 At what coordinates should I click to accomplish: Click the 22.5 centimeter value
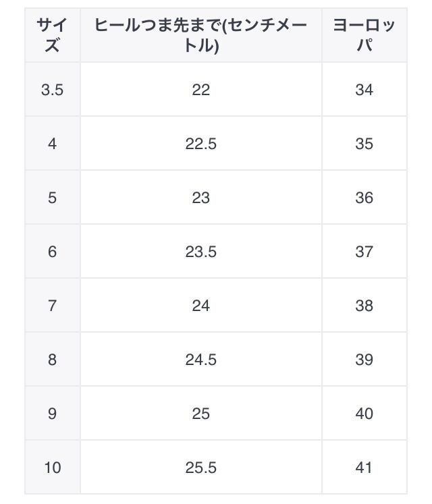pyautogui.click(x=200, y=144)
